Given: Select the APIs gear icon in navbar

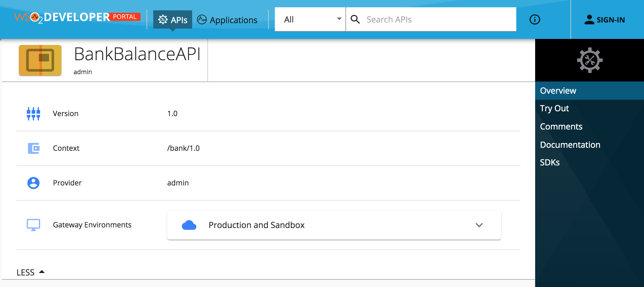Looking at the screenshot, I should [x=163, y=19].
